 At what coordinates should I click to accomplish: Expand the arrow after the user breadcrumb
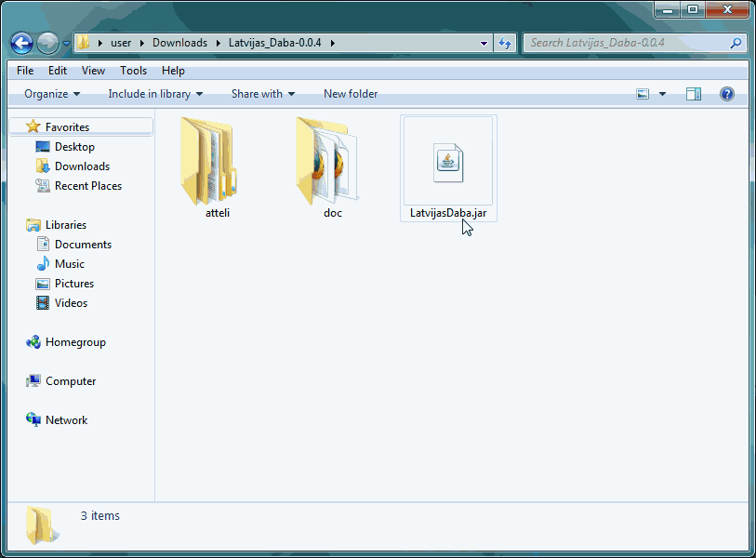141,43
